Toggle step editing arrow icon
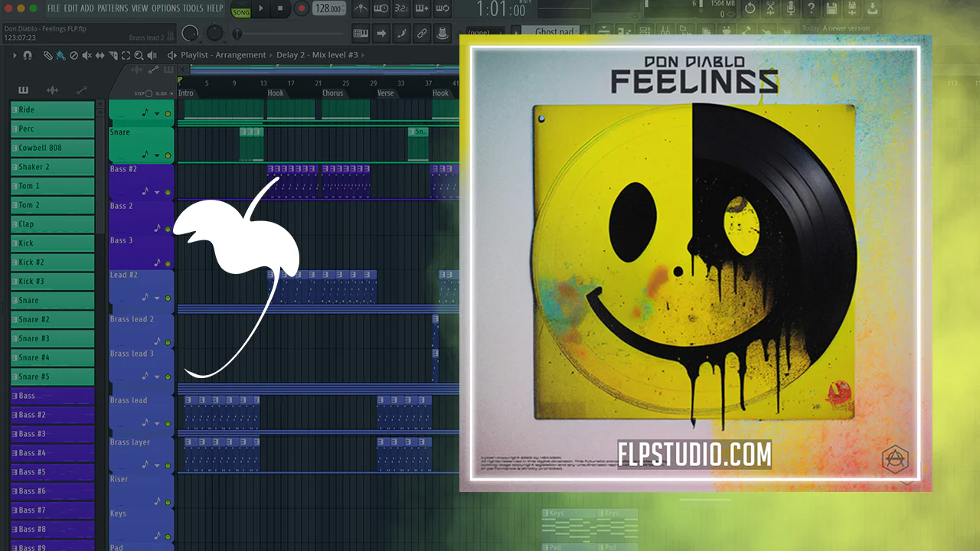980x551 pixels. click(x=381, y=33)
